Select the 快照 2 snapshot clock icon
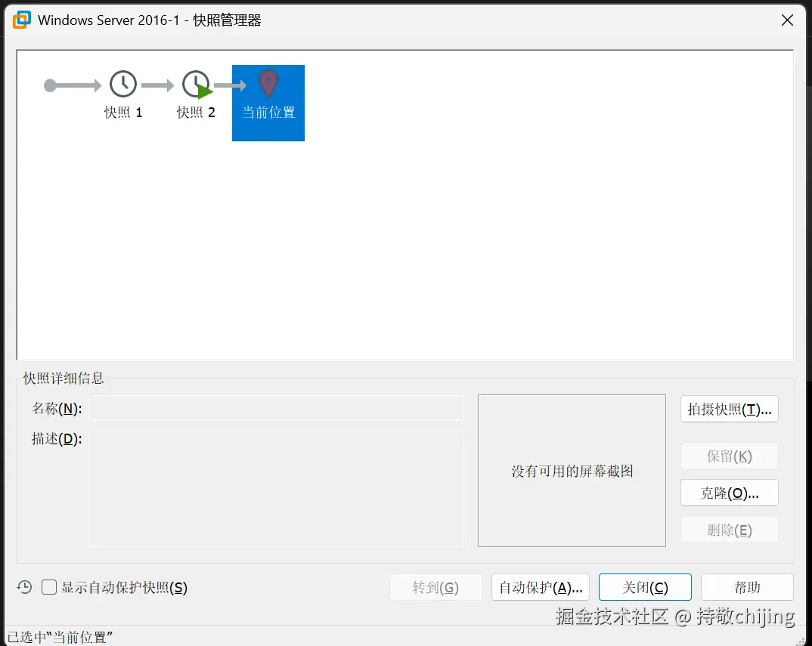Screen dimensions: 812x646 pos(196,84)
